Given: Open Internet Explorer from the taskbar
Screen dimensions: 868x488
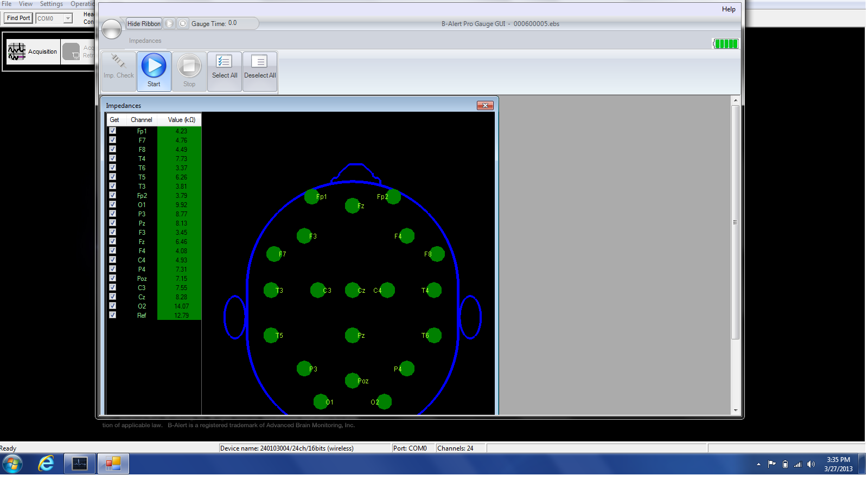Looking at the screenshot, I should (46, 464).
